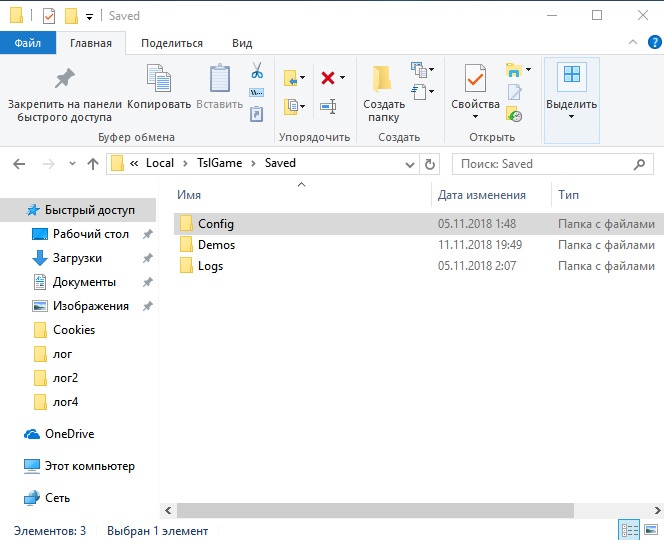Expand the Move to dropdown arrow
This screenshot has height=540, width=664.
302,78
